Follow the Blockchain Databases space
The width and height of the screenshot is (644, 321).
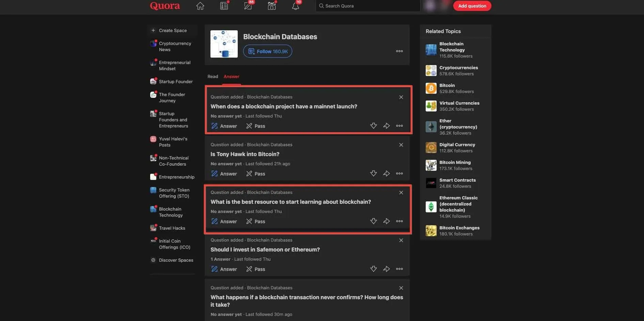coord(267,51)
